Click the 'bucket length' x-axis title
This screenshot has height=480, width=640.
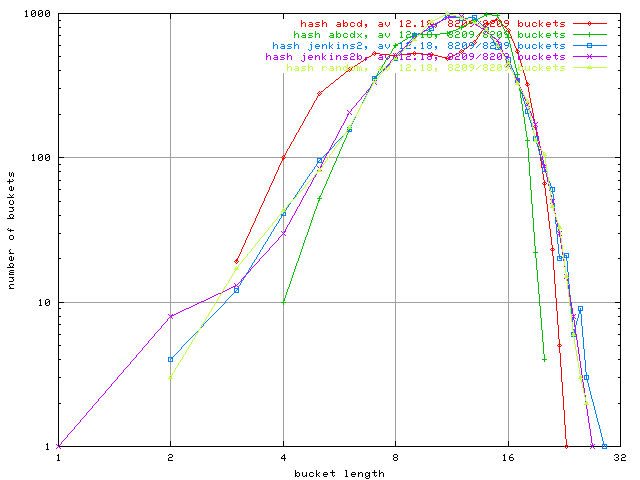coord(339,474)
